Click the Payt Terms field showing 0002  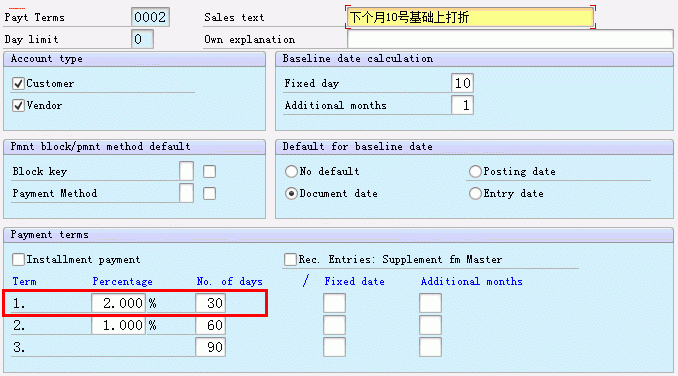[x=150, y=17]
